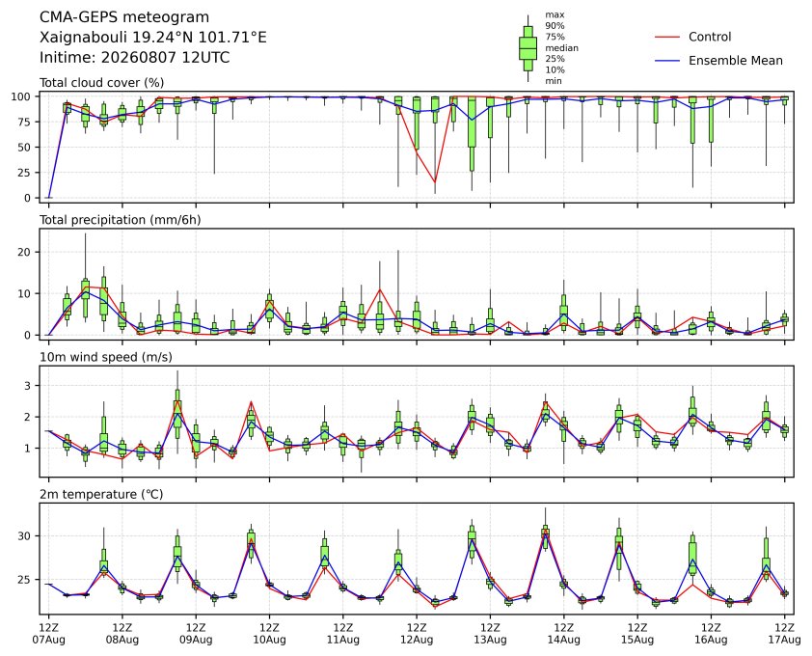Viewport: 812px width, 656px height.
Task: Click the '3' tick on wind speed axis
Action: pyautogui.click(x=28, y=386)
